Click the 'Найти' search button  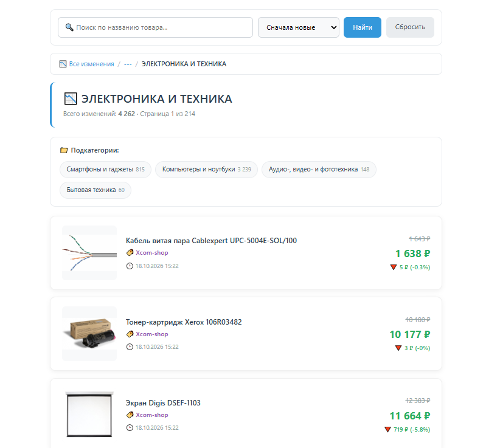tap(363, 27)
